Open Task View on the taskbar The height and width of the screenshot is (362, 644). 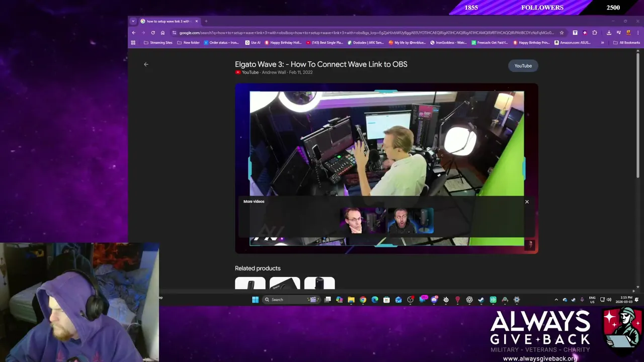point(328,300)
